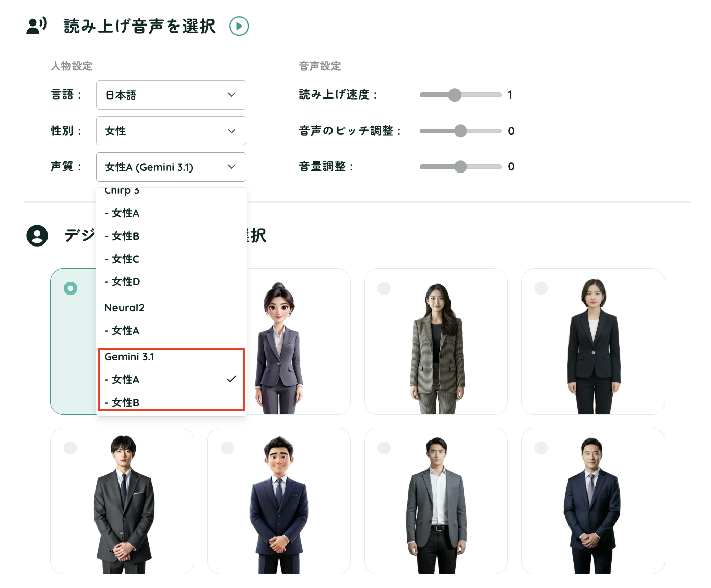Click the digital human profile icon

coord(37,235)
